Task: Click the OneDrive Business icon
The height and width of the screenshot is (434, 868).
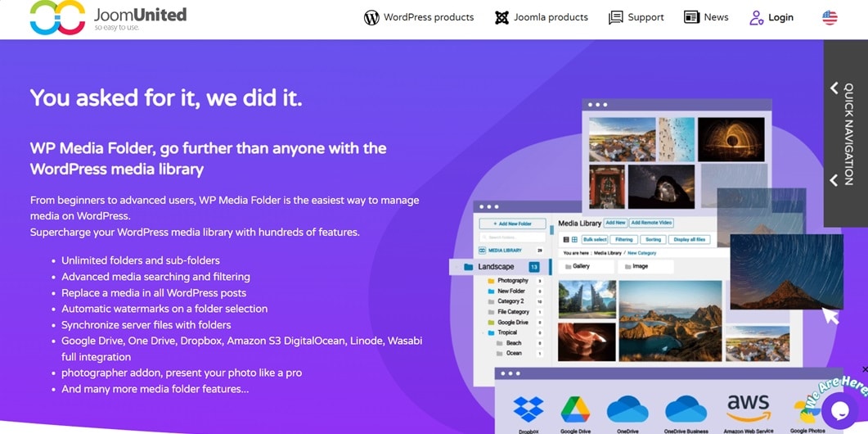Action: pyautogui.click(x=686, y=409)
